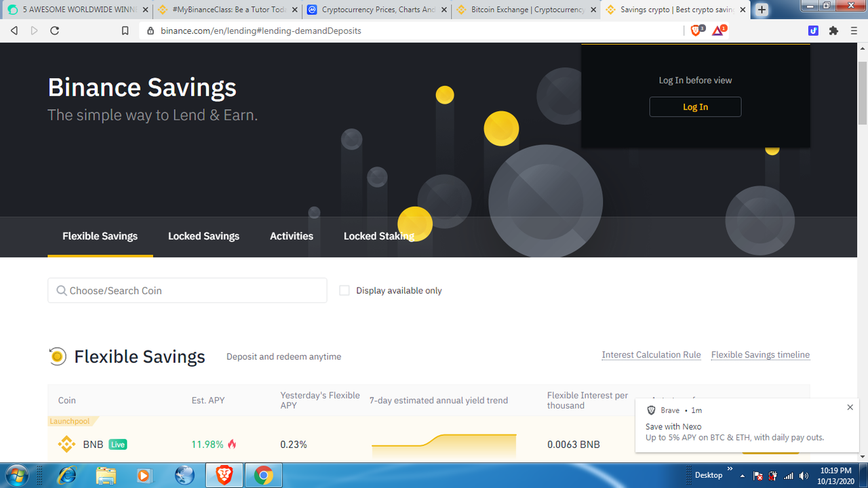This screenshot has height=488, width=868.
Task: Click the blue extension icon in toolbar
Action: [x=814, y=30]
